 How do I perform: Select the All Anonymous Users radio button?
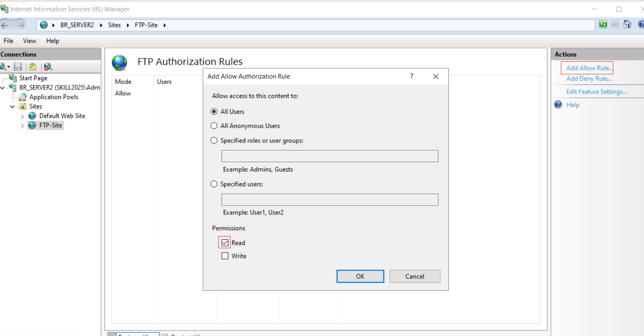(x=214, y=126)
